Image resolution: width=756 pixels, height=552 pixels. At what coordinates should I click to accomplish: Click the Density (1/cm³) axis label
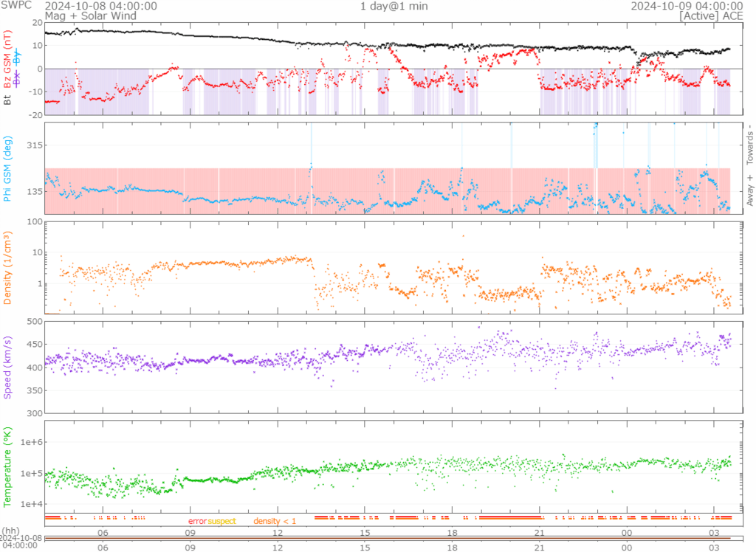point(7,268)
